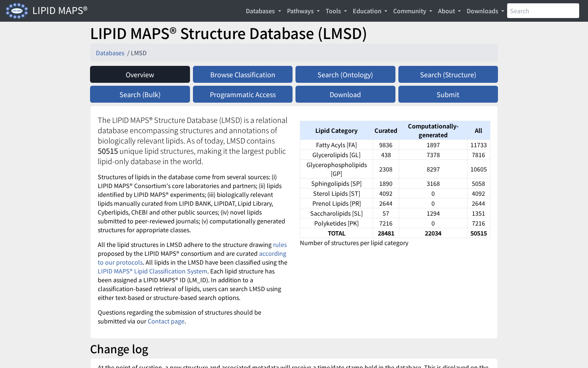Select the Glycerophospholipids [GP] row label
588x368 pixels.
pos(336,169)
